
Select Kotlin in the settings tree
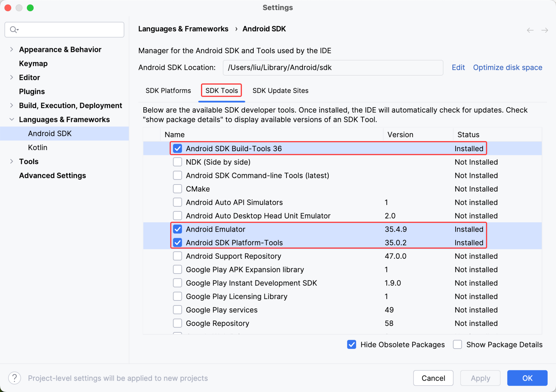38,147
